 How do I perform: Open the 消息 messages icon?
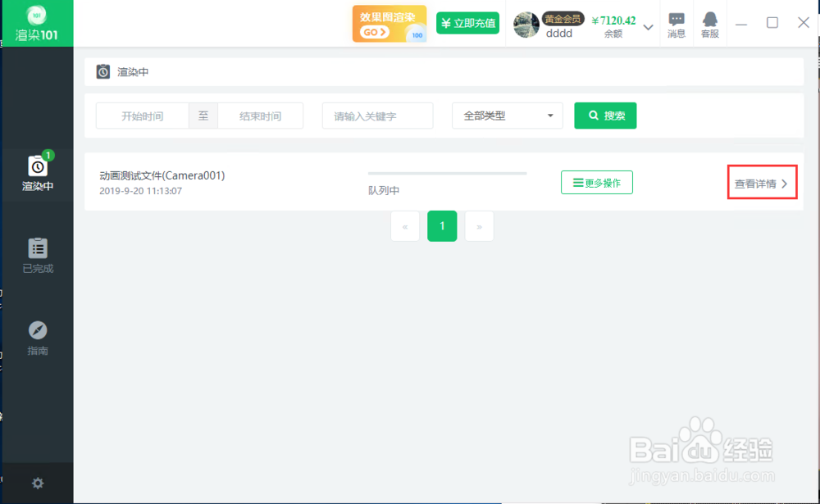point(676,25)
